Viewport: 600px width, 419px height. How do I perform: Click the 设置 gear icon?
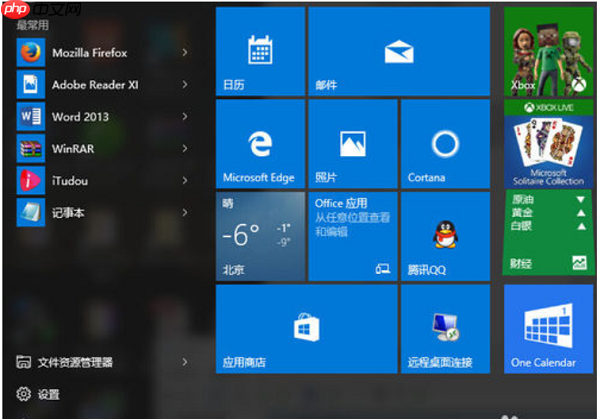[23, 394]
